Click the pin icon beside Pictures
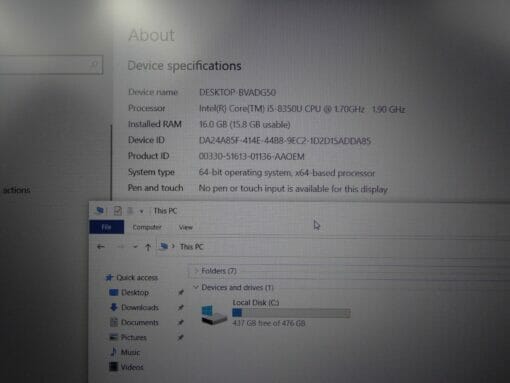 (180, 337)
